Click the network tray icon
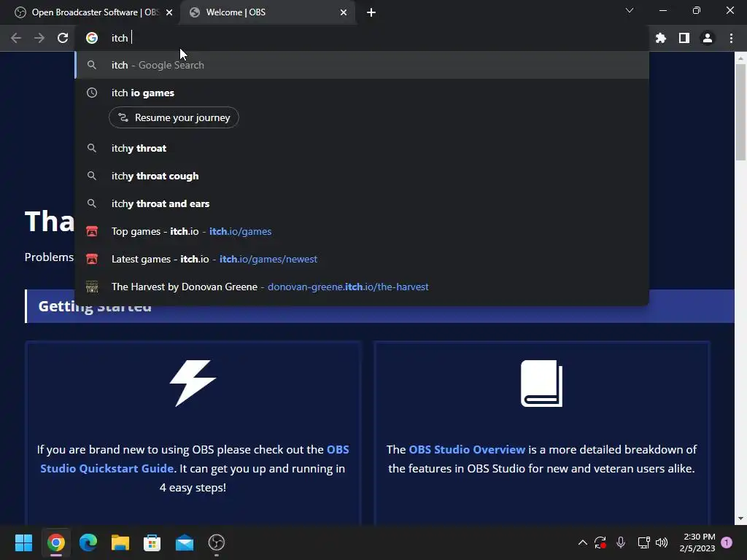Viewport: 747px width, 560px height. pos(643,542)
